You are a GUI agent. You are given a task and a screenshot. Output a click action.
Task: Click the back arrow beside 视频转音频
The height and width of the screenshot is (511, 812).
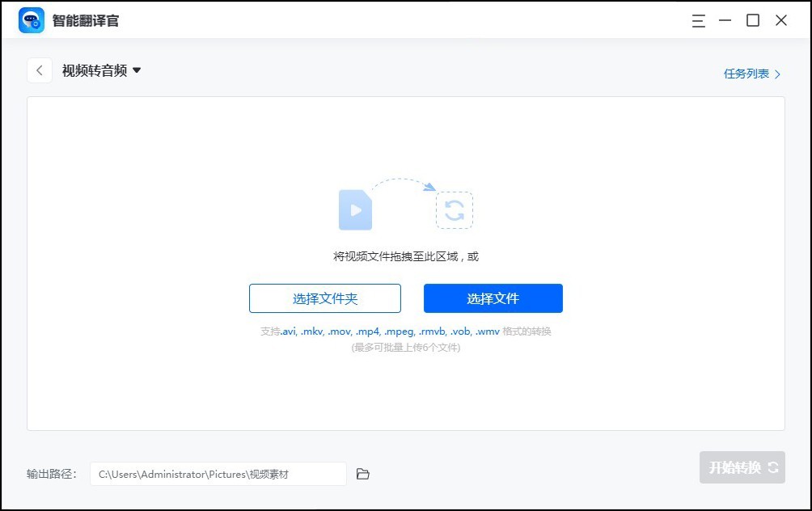coord(40,70)
